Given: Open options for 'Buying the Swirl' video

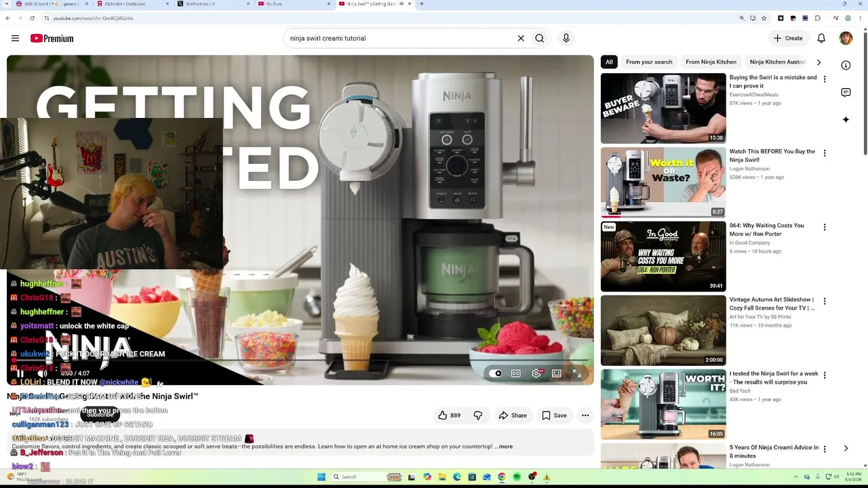Looking at the screenshot, I should click(x=825, y=79).
